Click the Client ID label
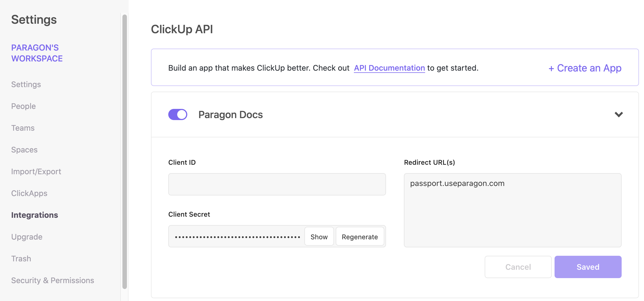644x301 pixels. (x=182, y=162)
